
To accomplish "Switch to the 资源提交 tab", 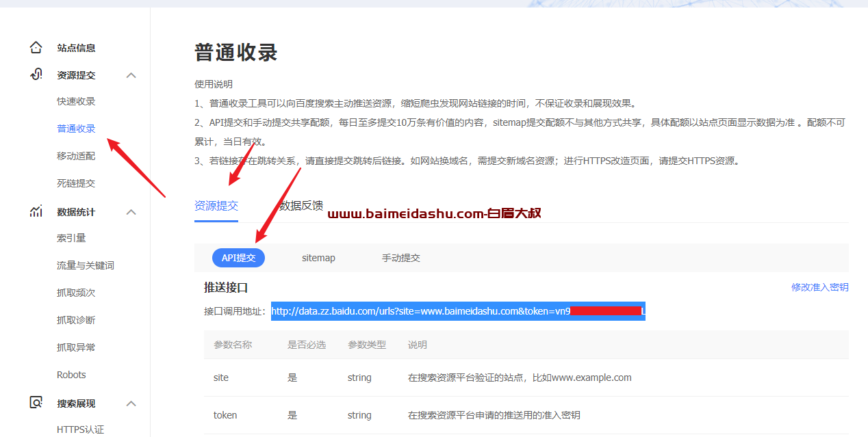I will (x=216, y=206).
